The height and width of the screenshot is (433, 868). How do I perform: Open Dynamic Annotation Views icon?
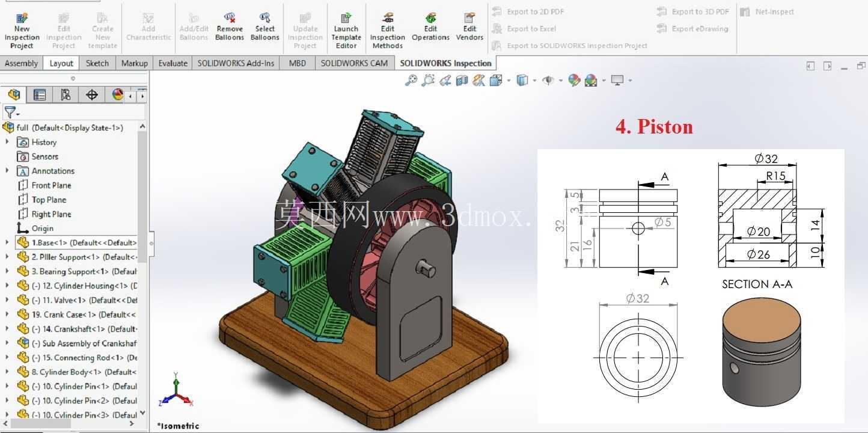478,80
